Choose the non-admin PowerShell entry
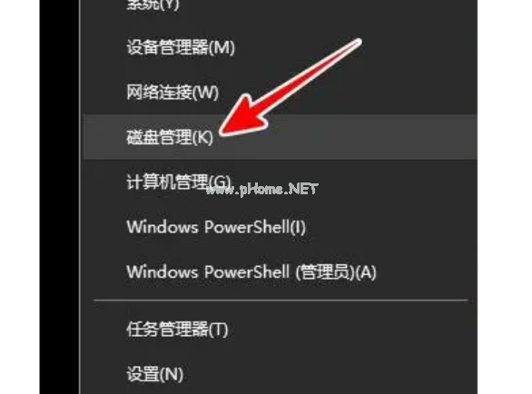Viewport: 532px width, 394px height. click(280, 227)
